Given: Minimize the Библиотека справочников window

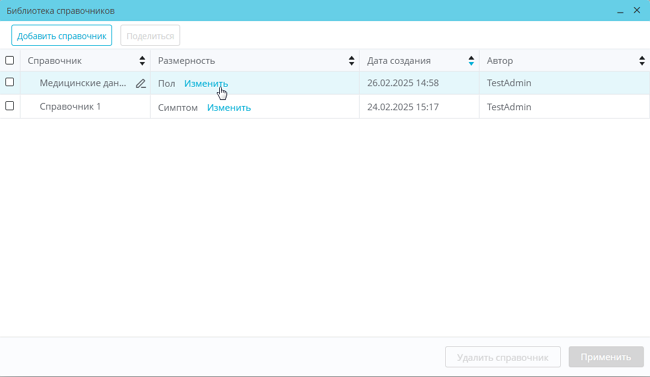Looking at the screenshot, I should pos(620,11).
